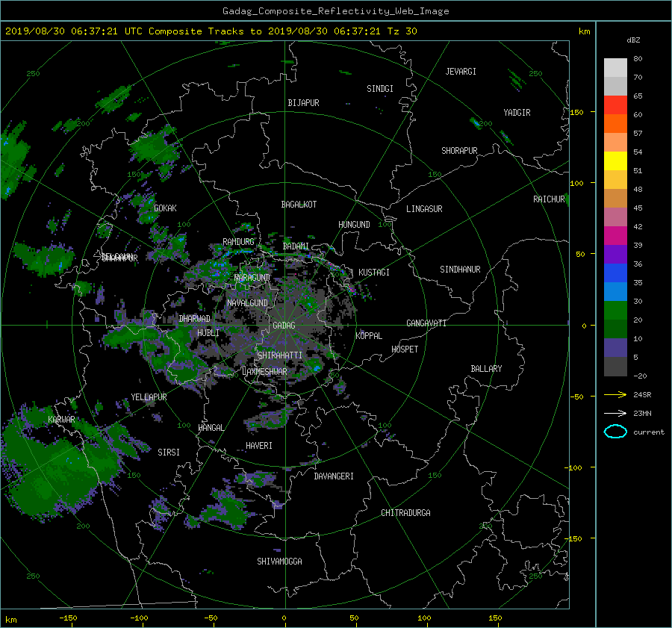Click the 0 mark on bottom axis

(284, 618)
